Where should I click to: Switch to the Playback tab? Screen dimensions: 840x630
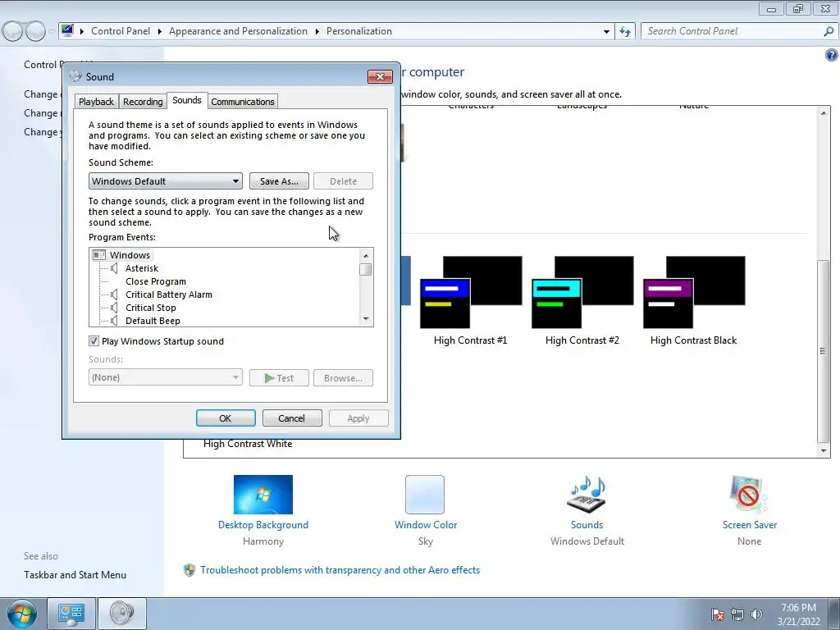click(97, 102)
